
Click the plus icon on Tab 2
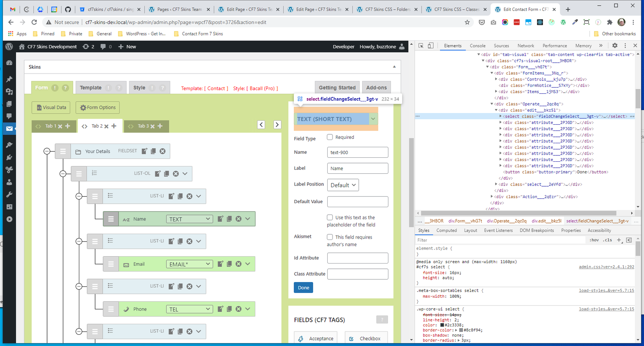114,126
